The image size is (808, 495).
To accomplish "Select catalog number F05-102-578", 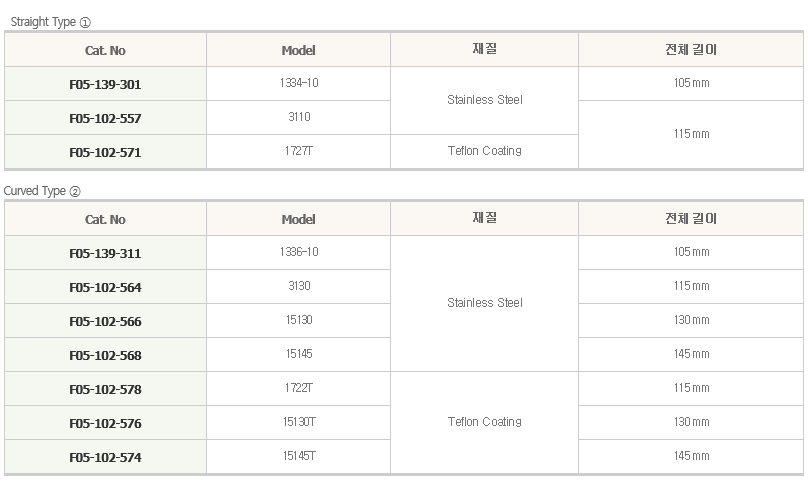I will [105, 389].
